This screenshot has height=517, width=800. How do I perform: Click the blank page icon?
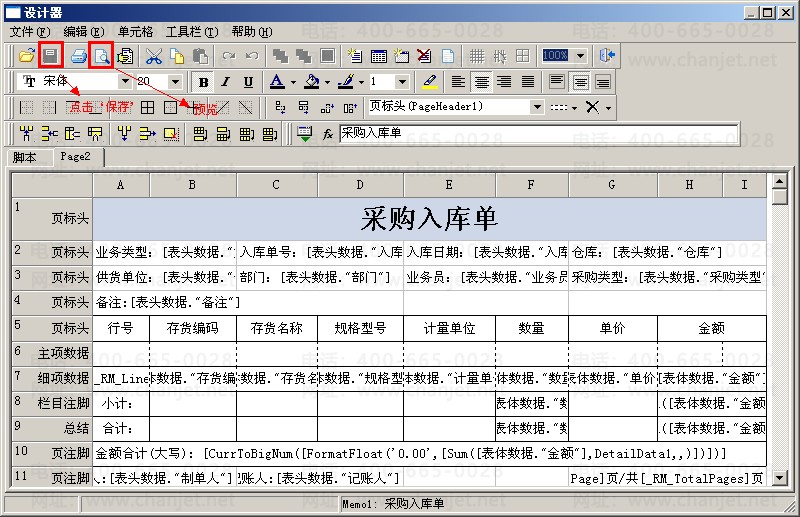point(447,55)
